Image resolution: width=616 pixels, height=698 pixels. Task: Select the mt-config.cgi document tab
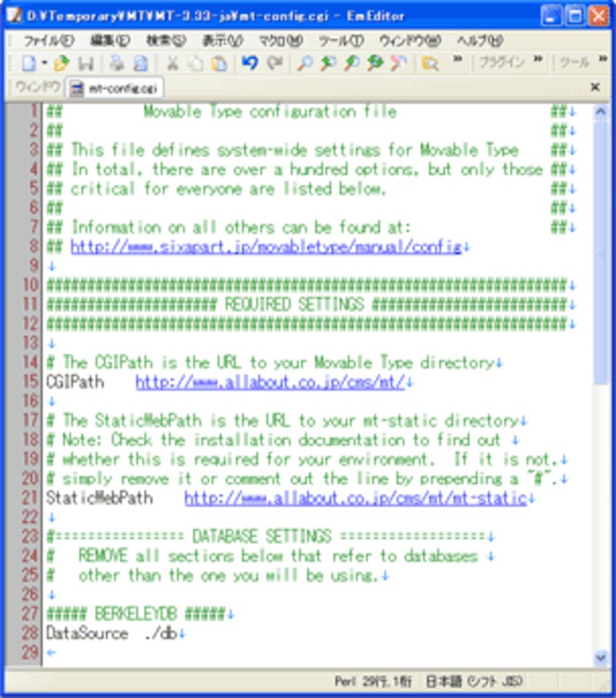point(115,88)
